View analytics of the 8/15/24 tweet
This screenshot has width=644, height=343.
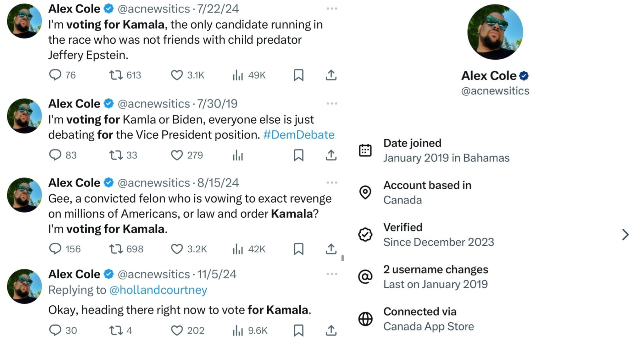[x=238, y=249]
